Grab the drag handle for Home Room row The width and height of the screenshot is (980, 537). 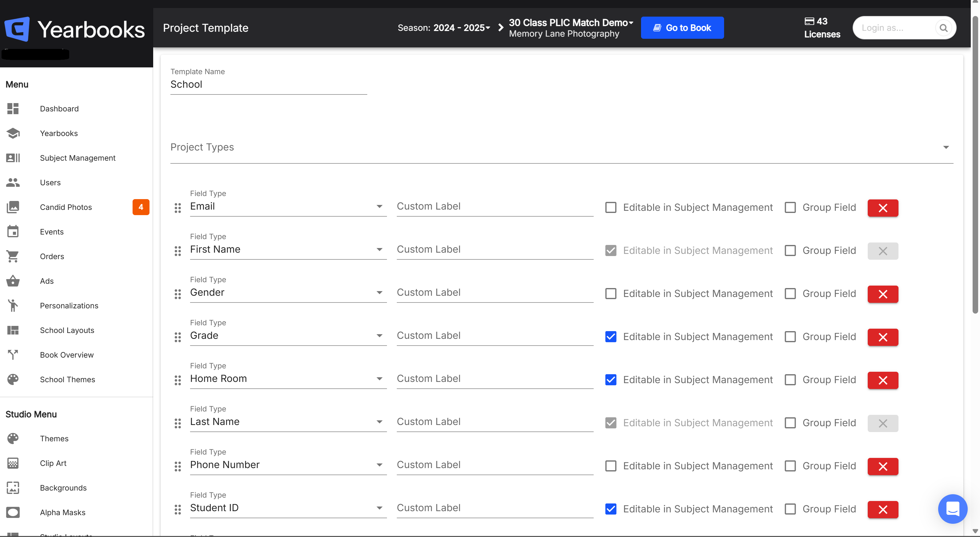click(178, 380)
